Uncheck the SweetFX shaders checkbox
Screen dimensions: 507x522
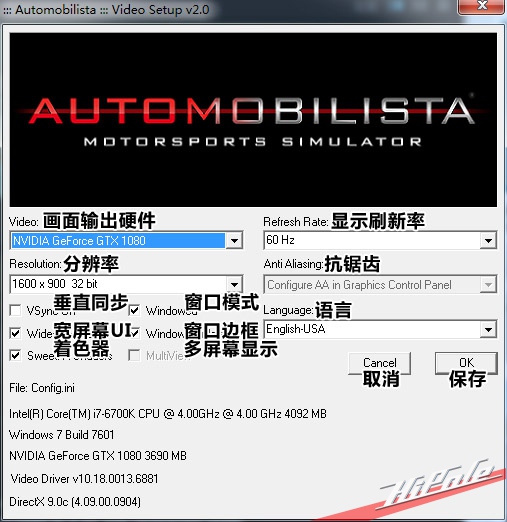pos(16,355)
